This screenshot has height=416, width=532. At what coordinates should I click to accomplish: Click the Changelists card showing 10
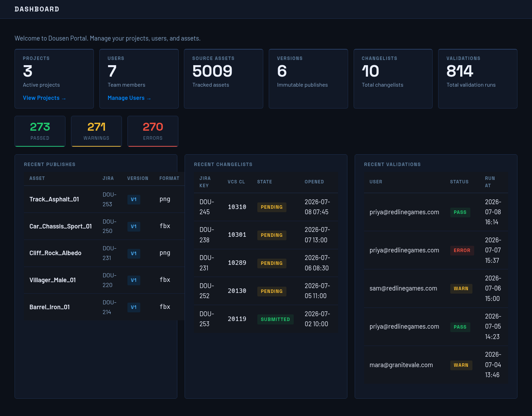(393, 79)
